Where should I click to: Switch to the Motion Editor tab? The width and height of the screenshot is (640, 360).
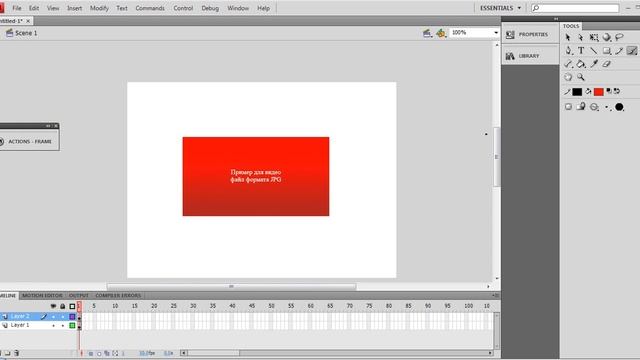[x=42, y=296]
